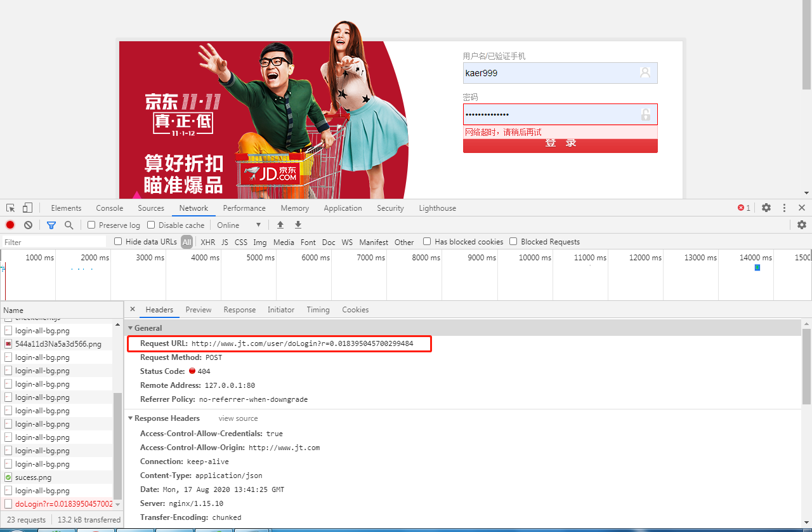Click the network Filter text box

click(54, 242)
